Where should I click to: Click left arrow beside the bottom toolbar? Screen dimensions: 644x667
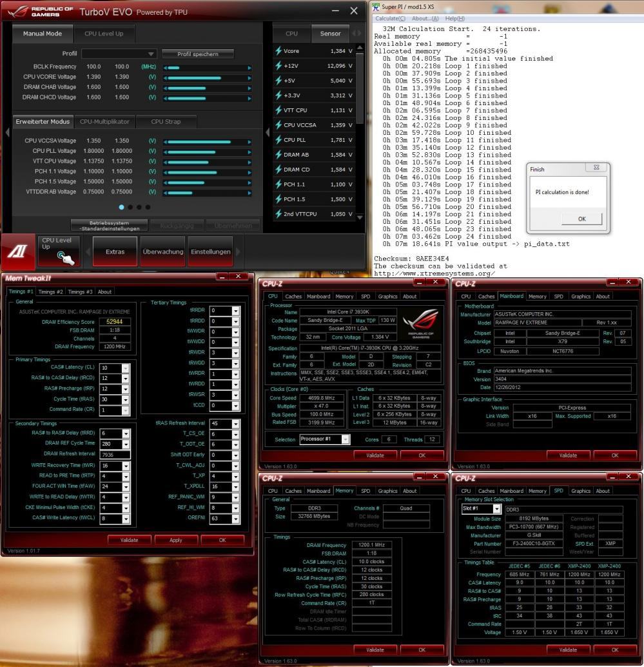coord(88,252)
